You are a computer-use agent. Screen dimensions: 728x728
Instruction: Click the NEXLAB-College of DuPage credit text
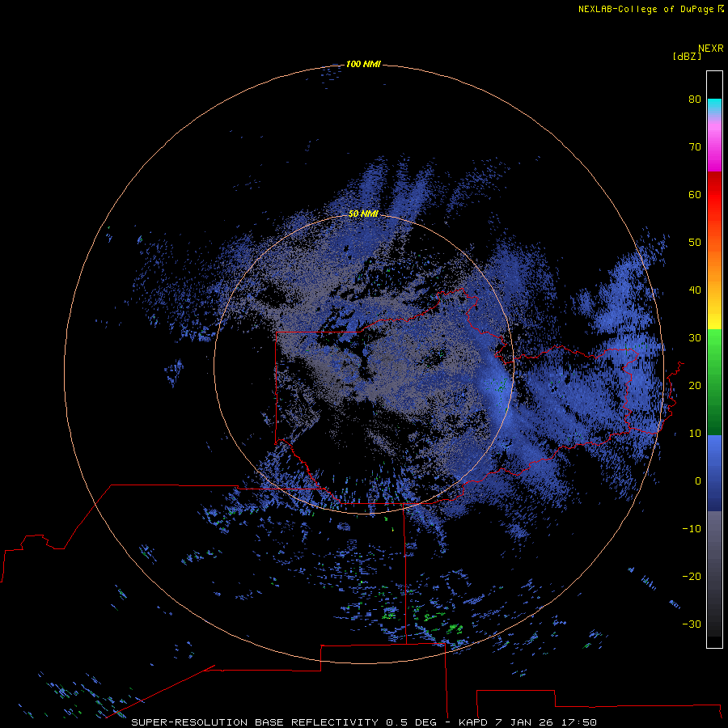pos(645,9)
